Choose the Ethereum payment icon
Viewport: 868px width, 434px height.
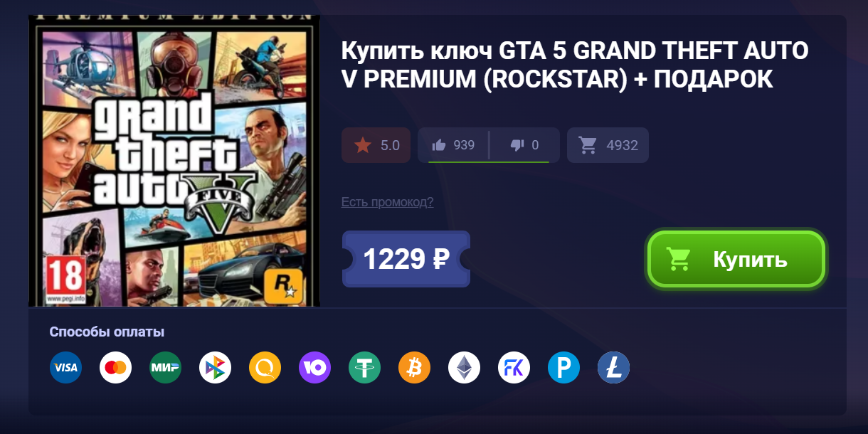point(464,368)
